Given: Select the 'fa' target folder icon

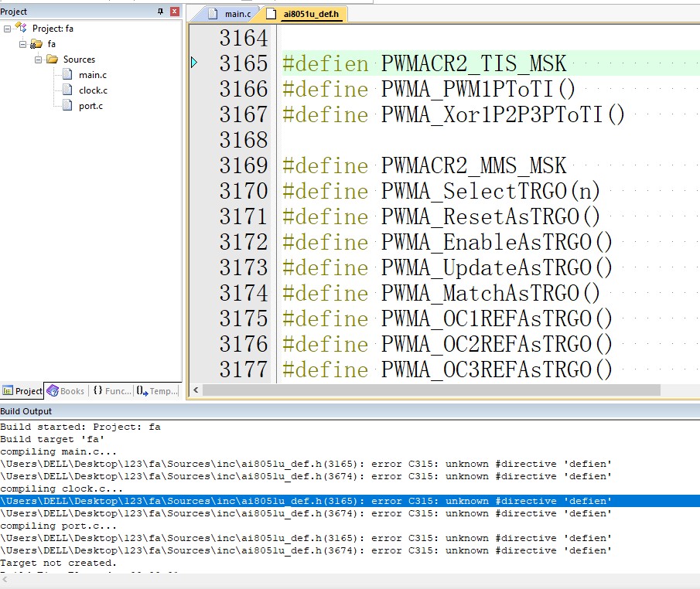Looking at the screenshot, I should coord(36,44).
